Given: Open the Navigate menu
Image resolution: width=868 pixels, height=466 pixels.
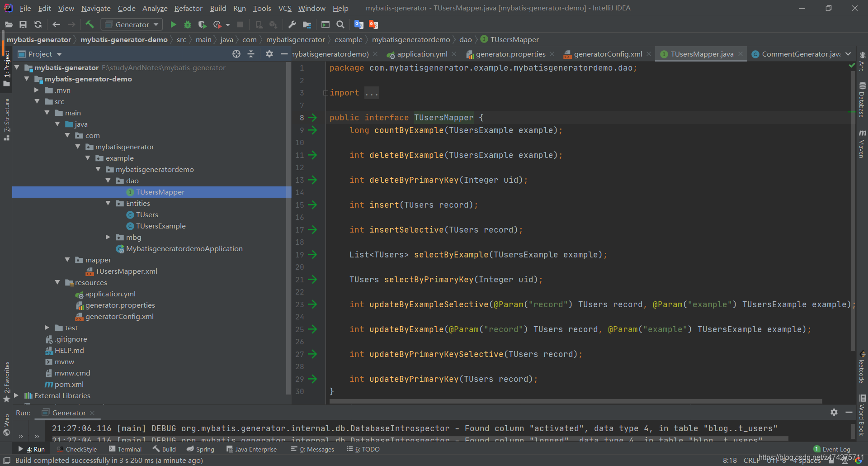Looking at the screenshot, I should pyautogui.click(x=96, y=8).
